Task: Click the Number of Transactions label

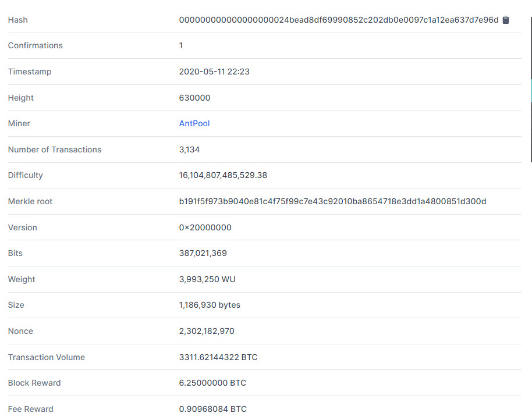Action: [55, 150]
